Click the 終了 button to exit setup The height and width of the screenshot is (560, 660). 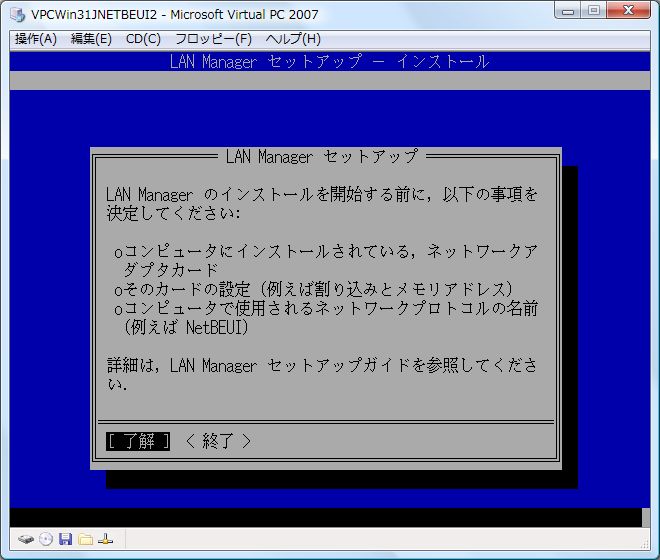218,441
